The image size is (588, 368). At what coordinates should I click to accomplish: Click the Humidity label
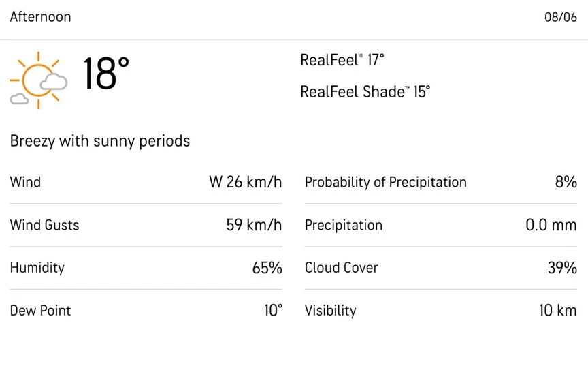click(x=37, y=268)
